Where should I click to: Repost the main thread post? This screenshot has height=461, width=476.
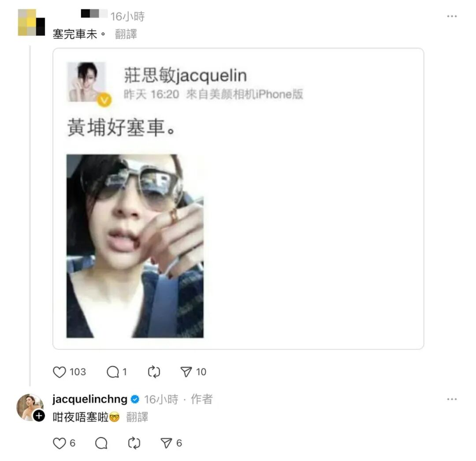tap(154, 372)
